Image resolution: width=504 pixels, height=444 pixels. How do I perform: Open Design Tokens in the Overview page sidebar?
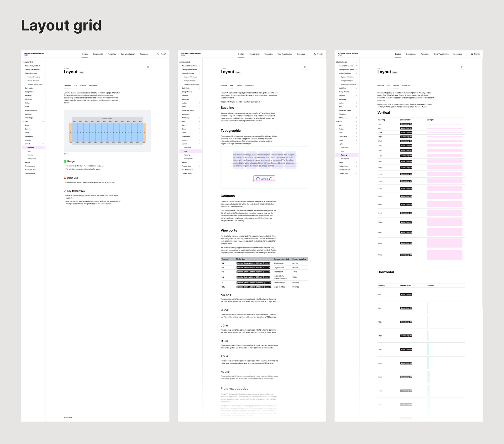pyautogui.click(x=30, y=92)
